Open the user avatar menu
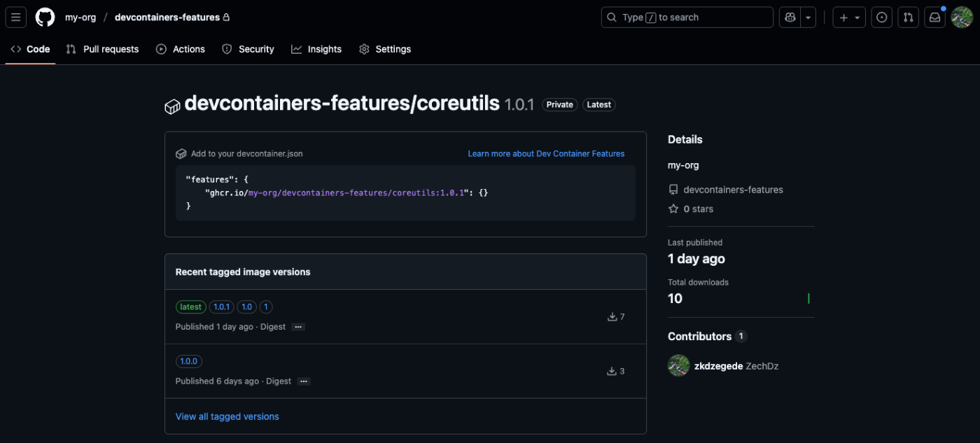This screenshot has width=980, height=443. 962,17
